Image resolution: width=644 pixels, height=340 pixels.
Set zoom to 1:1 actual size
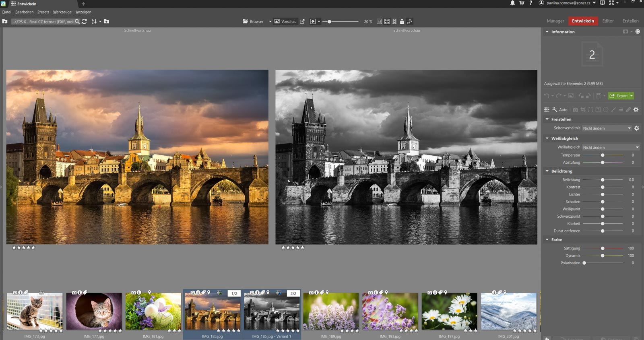pos(379,22)
